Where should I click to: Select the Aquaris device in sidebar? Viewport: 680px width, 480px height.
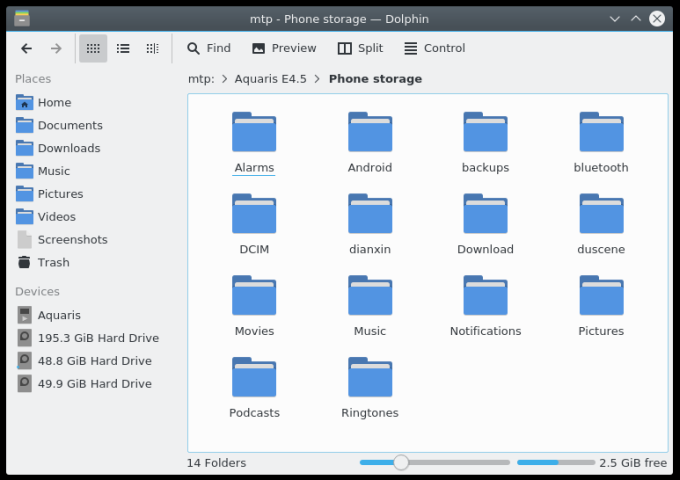pyautogui.click(x=58, y=315)
